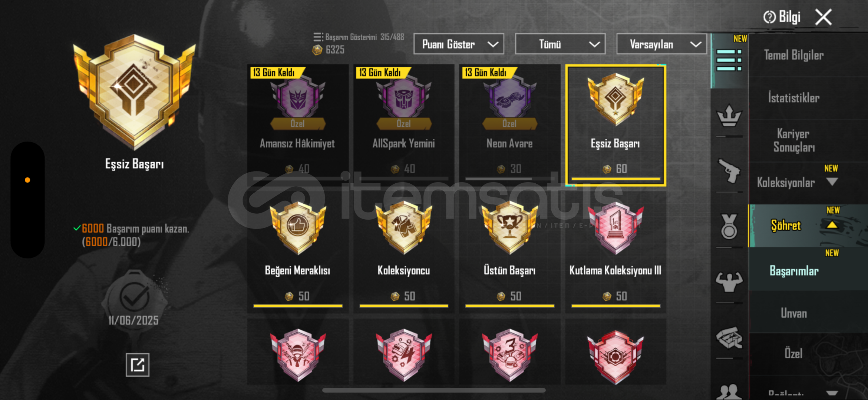868x400 pixels.
Task: Collapse the Şöhret menu section
Action: (832, 225)
